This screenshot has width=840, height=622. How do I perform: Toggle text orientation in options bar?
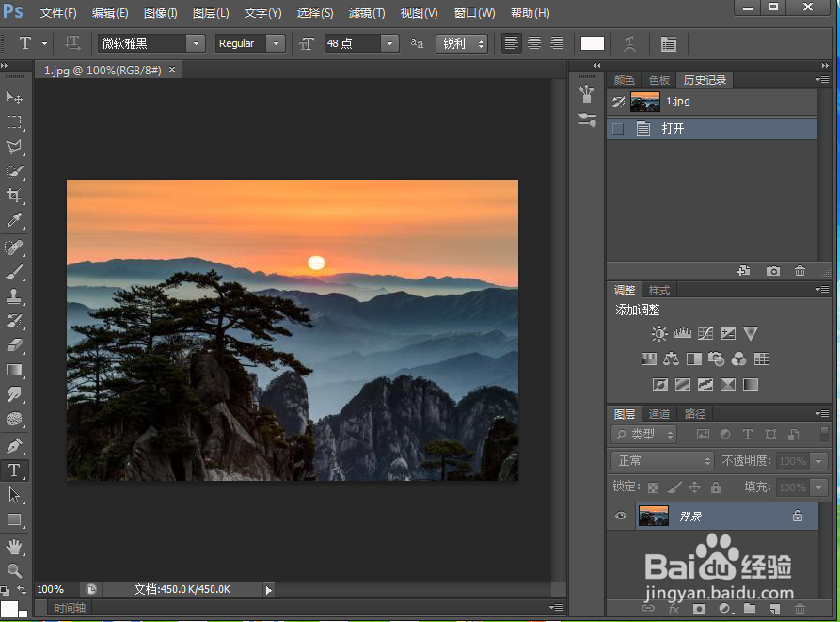(x=72, y=43)
